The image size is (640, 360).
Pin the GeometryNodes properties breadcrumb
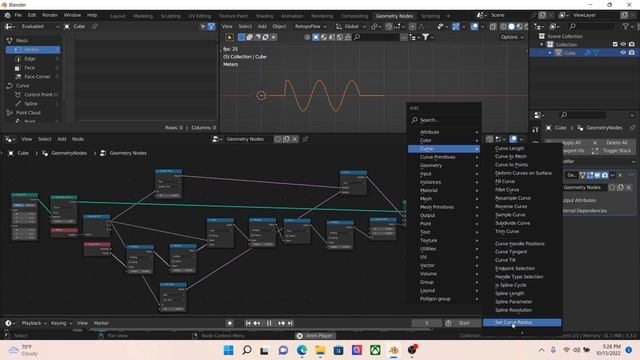coord(632,128)
